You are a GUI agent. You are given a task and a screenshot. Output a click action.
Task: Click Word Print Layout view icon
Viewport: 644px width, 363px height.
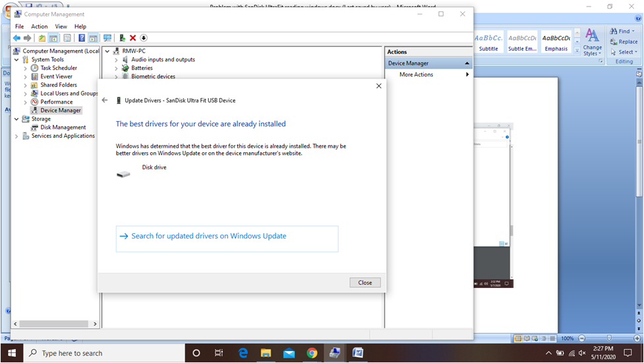coord(518,339)
